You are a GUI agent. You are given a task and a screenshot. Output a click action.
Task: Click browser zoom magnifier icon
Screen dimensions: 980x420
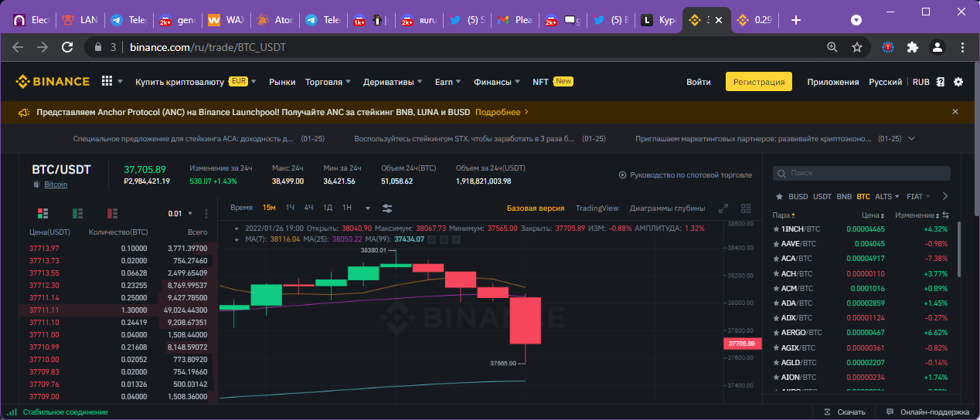(832, 47)
